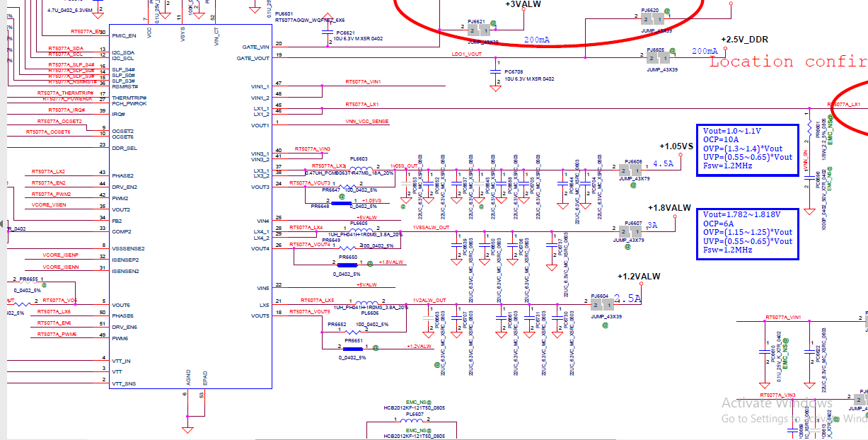868x440 pixels.
Task: Click the blue PR6651 resistor body
Action: [x=352, y=348]
